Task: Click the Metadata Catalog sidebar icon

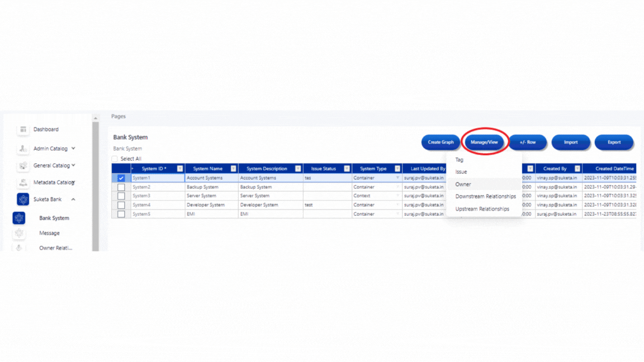Action: 23,183
